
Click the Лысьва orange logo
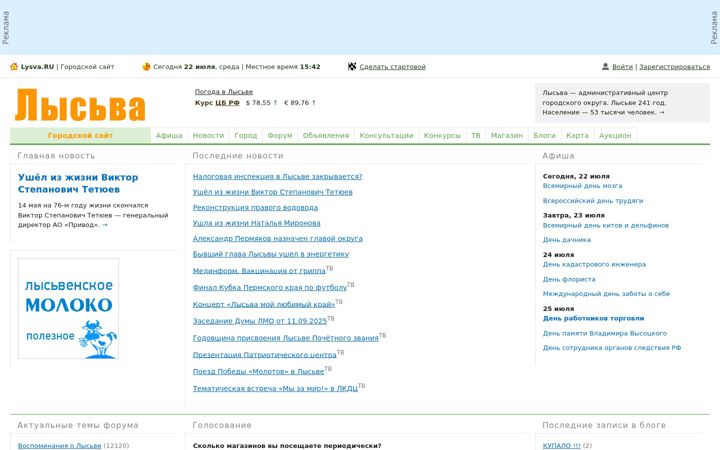coord(80,105)
